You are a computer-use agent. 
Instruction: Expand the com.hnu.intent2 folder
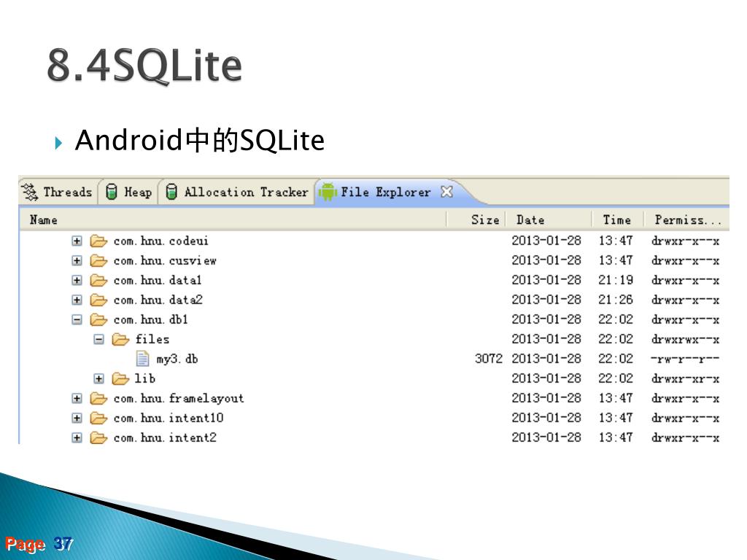click(77, 437)
